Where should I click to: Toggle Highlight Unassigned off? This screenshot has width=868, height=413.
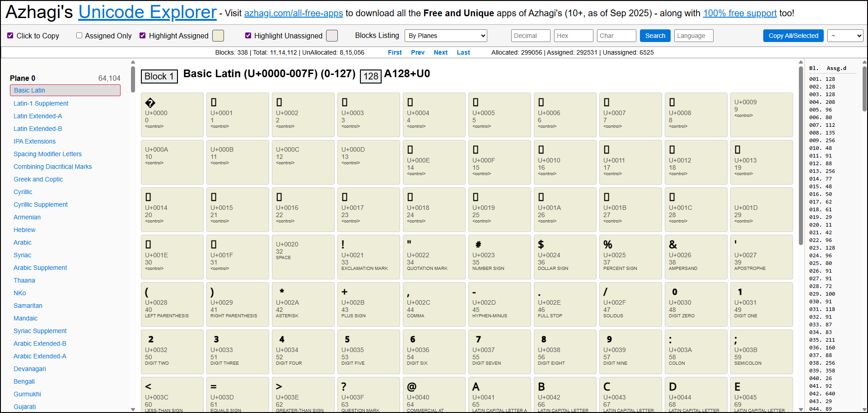click(x=248, y=36)
